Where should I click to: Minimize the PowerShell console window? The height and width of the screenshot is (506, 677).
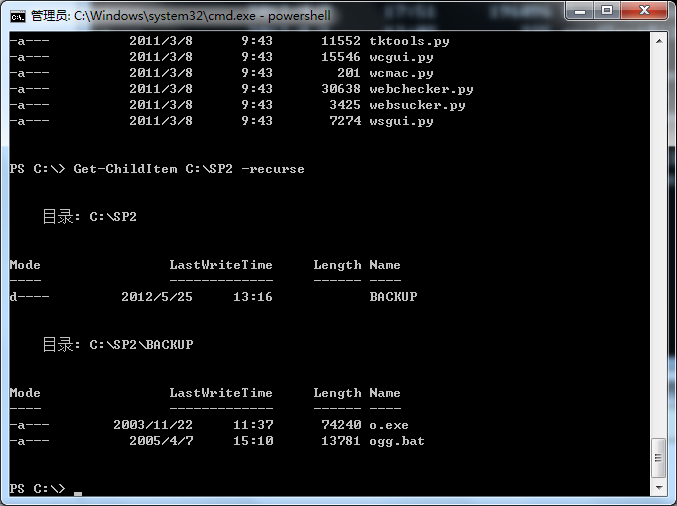[579, 11]
